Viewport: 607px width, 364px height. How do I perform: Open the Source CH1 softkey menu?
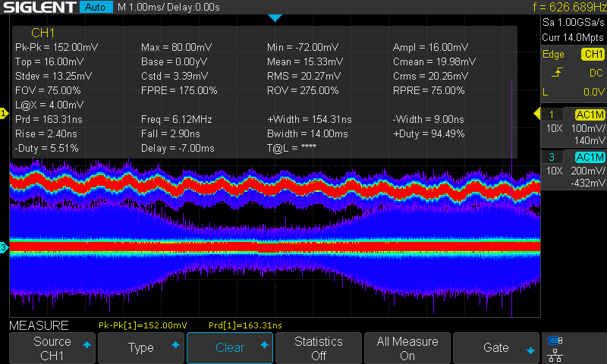click(52, 348)
